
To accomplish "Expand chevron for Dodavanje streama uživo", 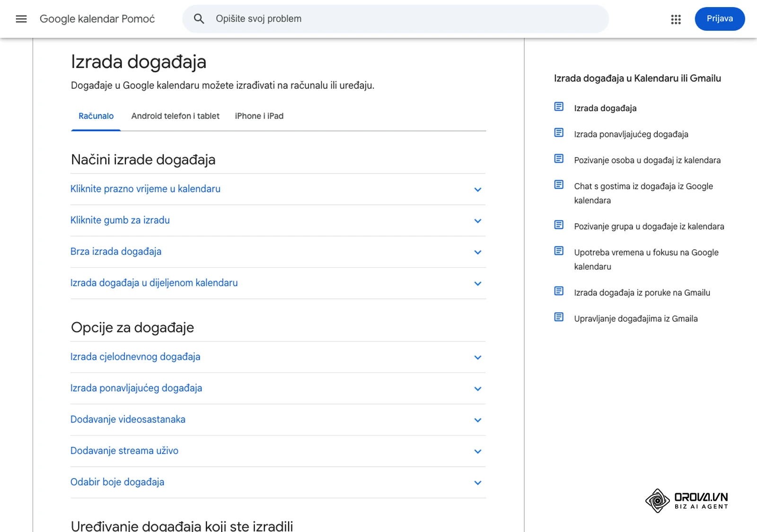I will pyautogui.click(x=478, y=452).
